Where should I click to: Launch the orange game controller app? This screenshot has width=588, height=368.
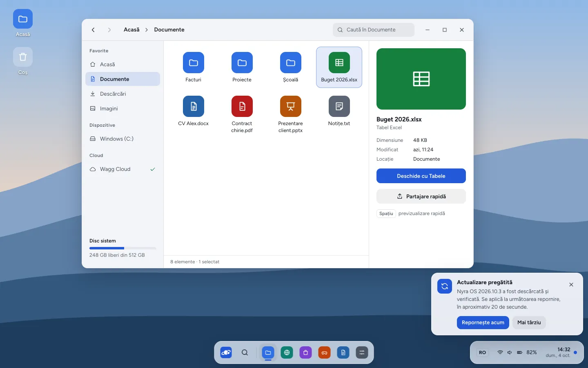pyautogui.click(x=325, y=352)
